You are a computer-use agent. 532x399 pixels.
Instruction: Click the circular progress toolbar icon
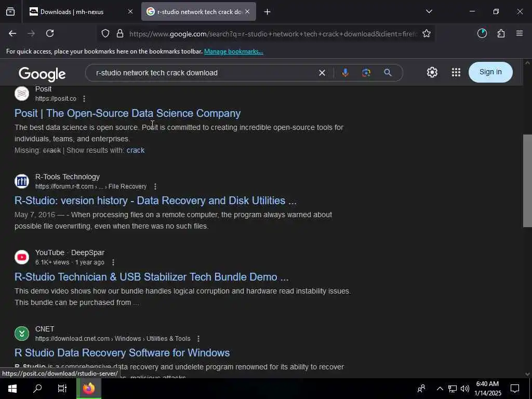click(x=482, y=33)
